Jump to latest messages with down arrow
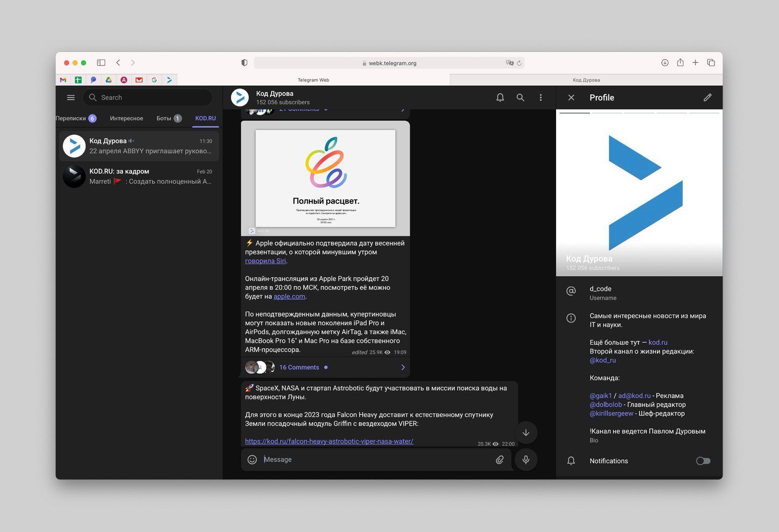 coord(526,433)
